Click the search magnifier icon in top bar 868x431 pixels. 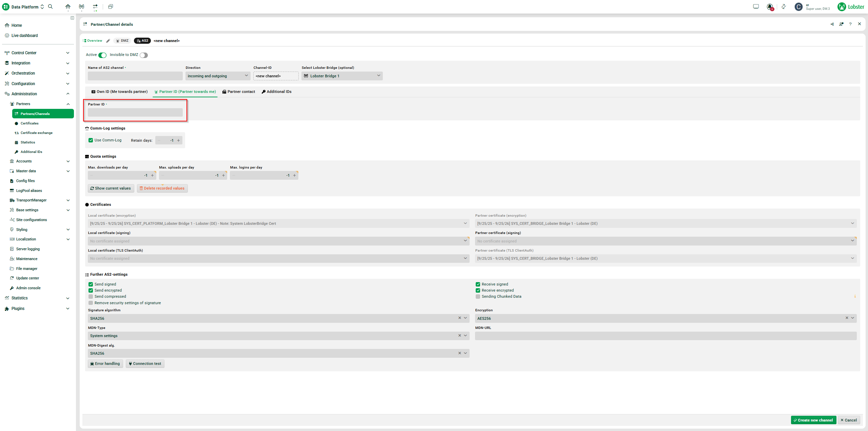click(51, 6)
